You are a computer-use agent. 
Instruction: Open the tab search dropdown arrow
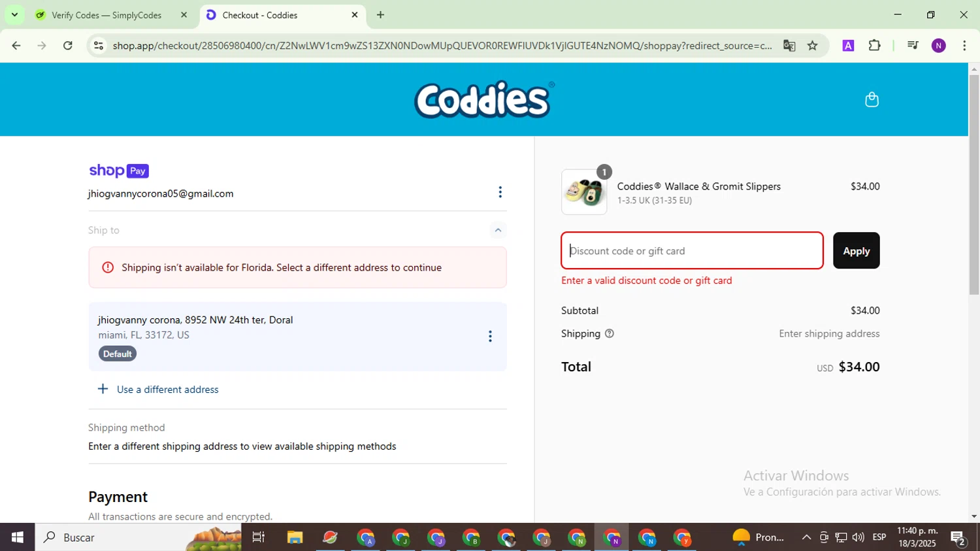click(x=14, y=14)
